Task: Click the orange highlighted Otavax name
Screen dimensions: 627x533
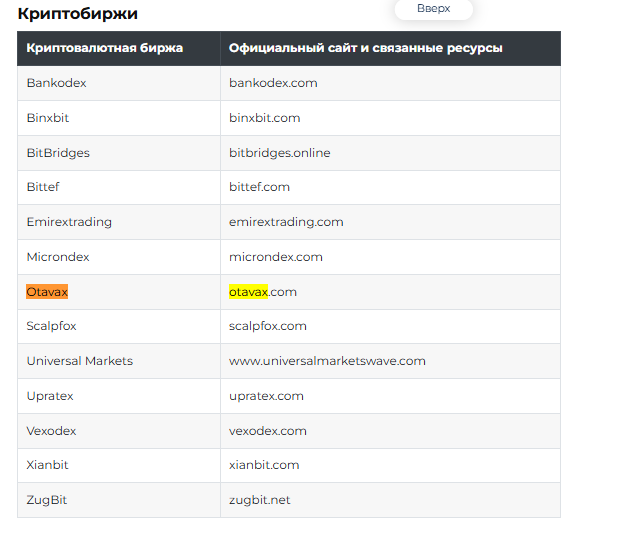Action: click(47, 292)
